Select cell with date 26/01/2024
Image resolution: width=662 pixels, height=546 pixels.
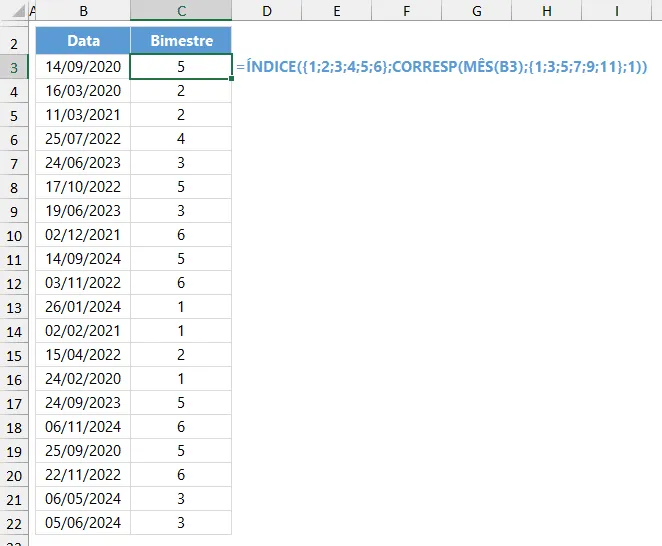coord(83,307)
